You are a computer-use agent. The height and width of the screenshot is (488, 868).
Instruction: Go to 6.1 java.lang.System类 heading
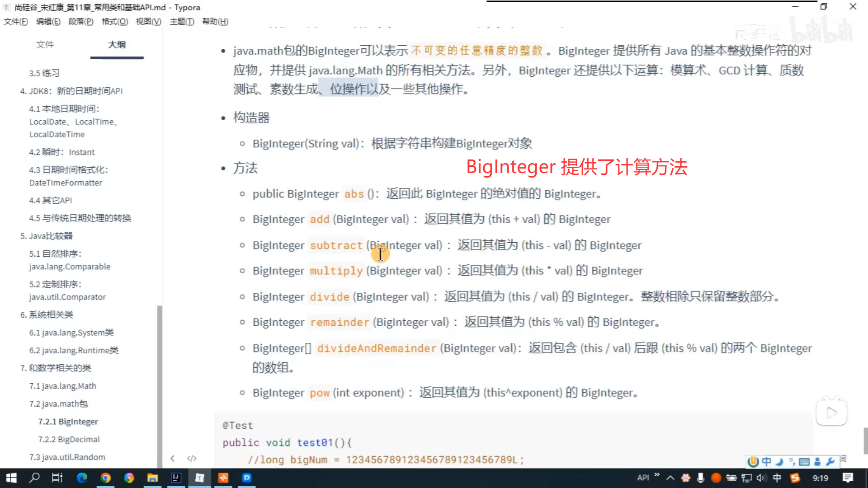point(71,333)
